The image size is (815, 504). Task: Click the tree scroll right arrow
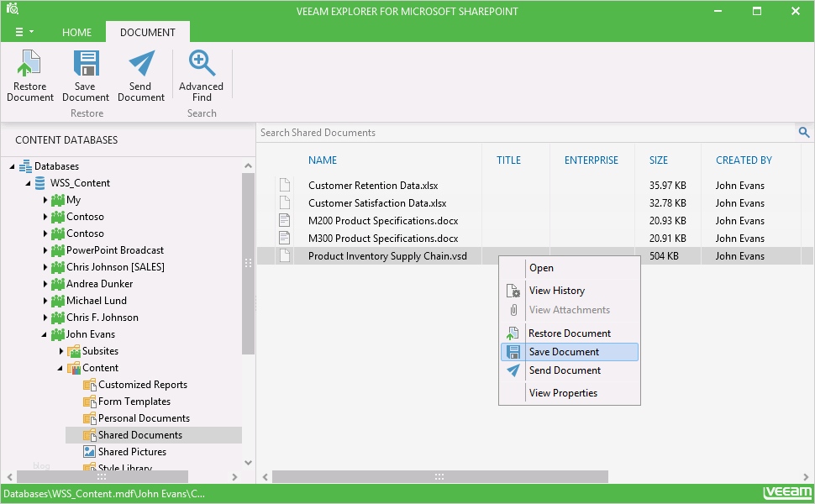tap(234, 476)
